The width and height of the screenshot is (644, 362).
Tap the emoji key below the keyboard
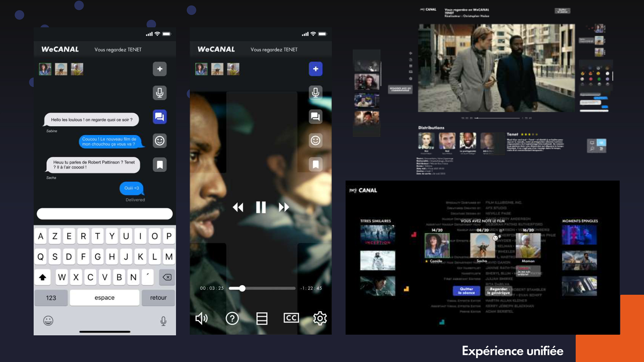[x=48, y=321]
